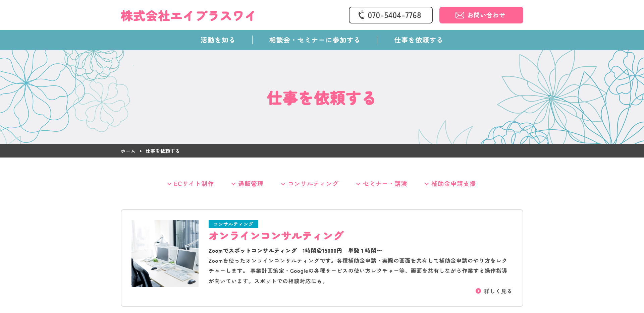Click the chevron before 補助金申請支援
This screenshot has height=313, width=644.
(x=427, y=184)
